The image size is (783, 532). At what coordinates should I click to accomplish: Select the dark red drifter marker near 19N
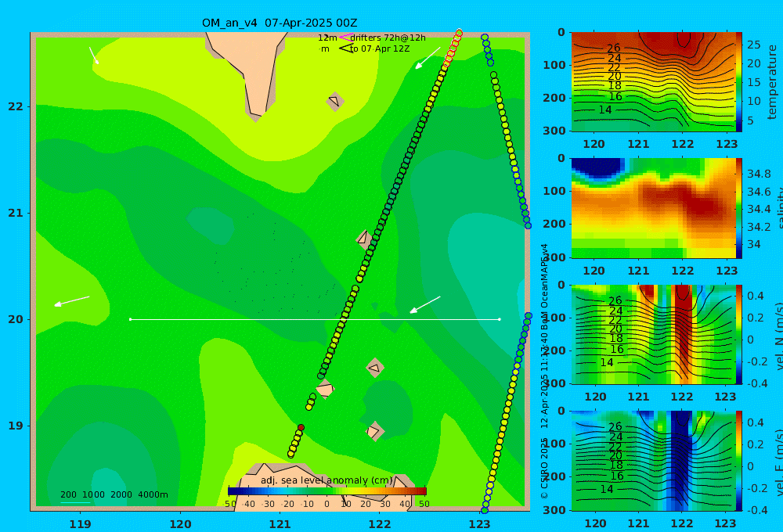pyautogui.click(x=301, y=428)
